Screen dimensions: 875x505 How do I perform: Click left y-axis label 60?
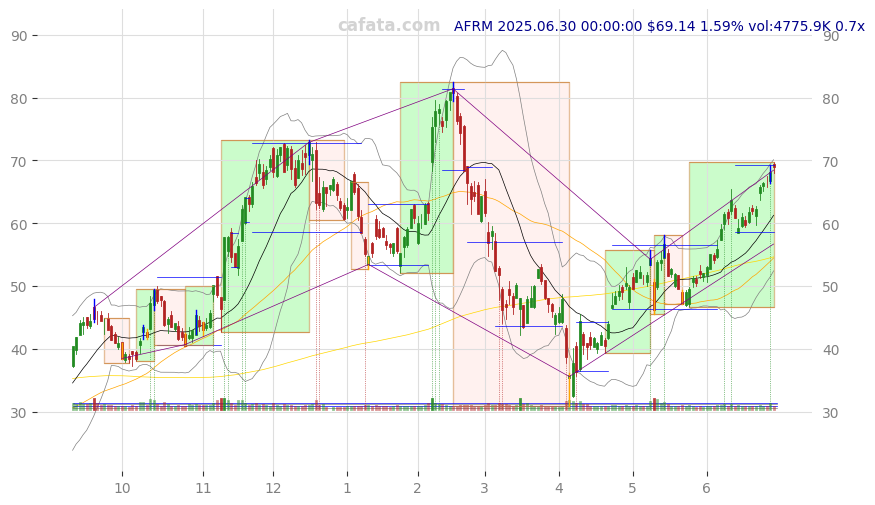click(18, 224)
